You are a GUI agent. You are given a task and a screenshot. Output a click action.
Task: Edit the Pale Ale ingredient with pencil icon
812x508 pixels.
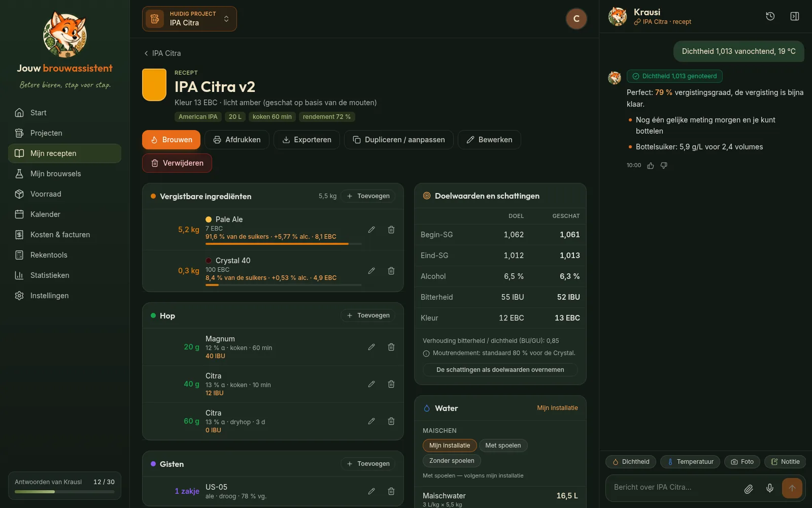(371, 230)
